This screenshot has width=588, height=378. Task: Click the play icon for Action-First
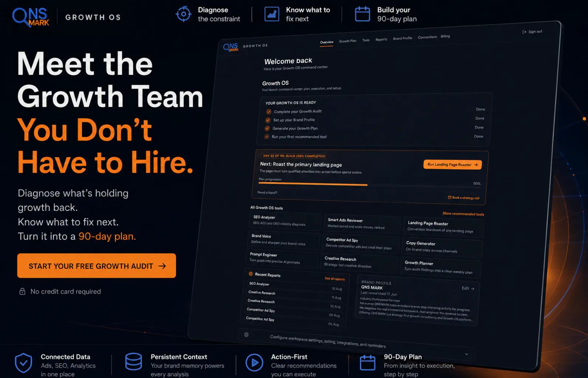coord(254,363)
